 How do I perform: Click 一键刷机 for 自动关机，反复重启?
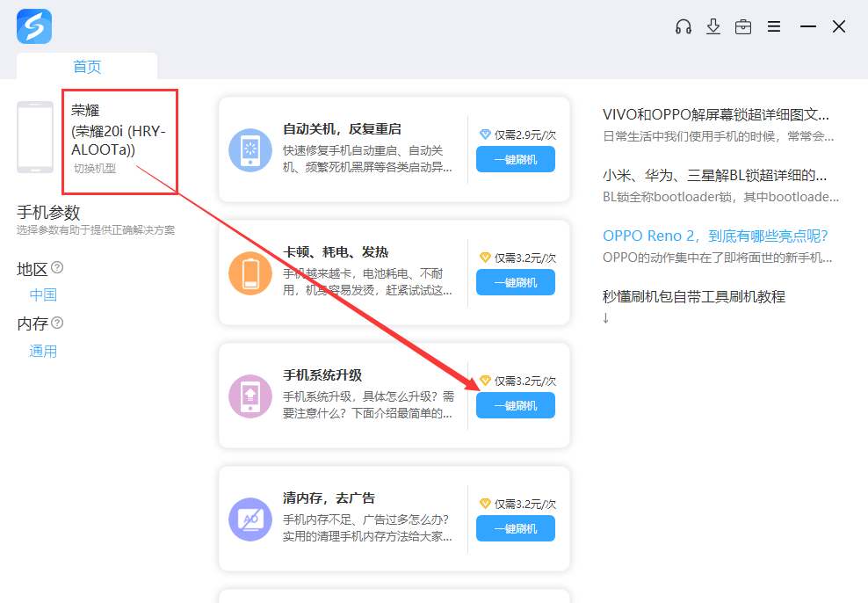pos(516,159)
